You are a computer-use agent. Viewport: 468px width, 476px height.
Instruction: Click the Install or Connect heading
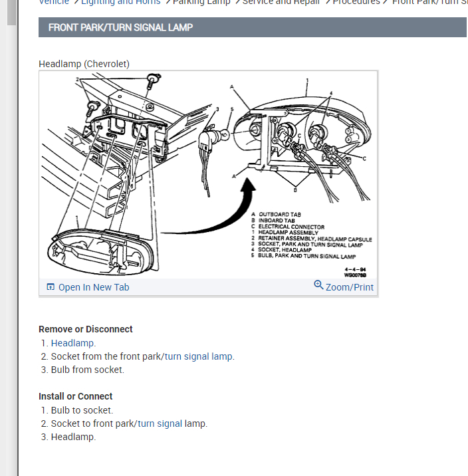point(76,396)
